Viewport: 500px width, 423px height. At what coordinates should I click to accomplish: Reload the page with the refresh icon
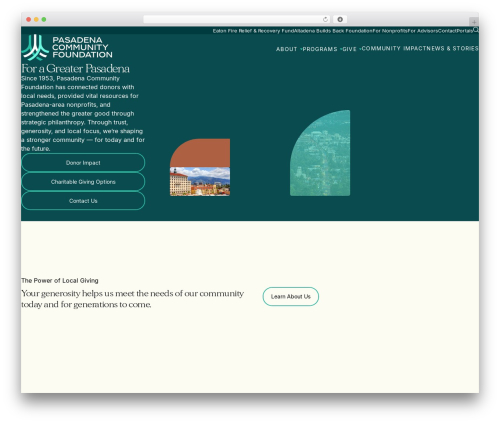click(325, 20)
